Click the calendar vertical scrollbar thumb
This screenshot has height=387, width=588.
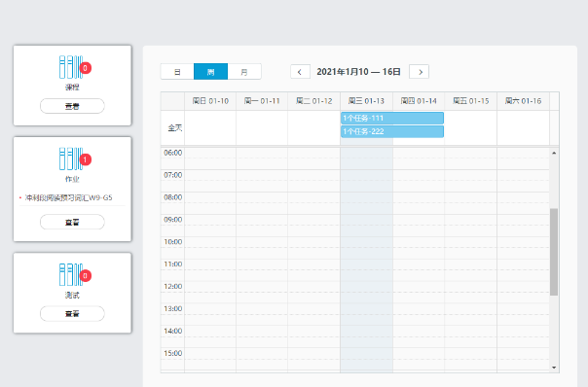click(554, 252)
